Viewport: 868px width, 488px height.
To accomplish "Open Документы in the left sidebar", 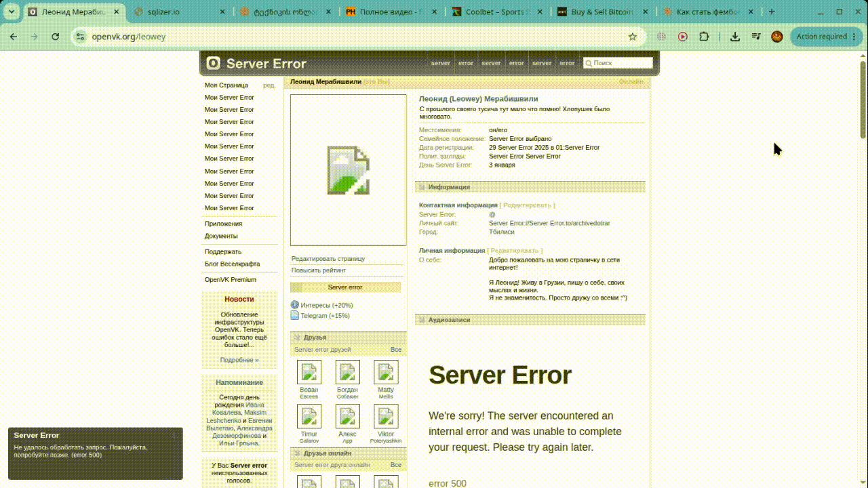I will [x=221, y=236].
